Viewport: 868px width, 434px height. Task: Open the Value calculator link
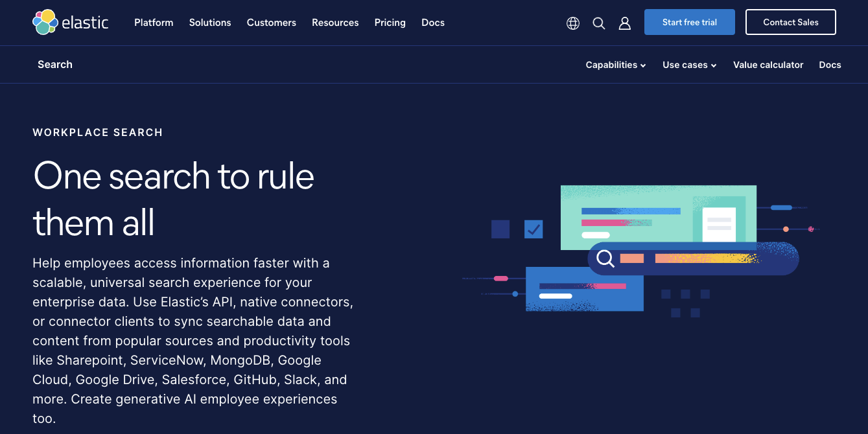(768, 65)
